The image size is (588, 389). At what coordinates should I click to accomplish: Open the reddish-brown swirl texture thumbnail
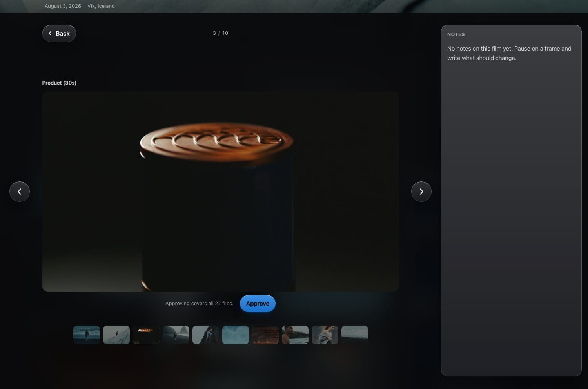click(x=265, y=335)
